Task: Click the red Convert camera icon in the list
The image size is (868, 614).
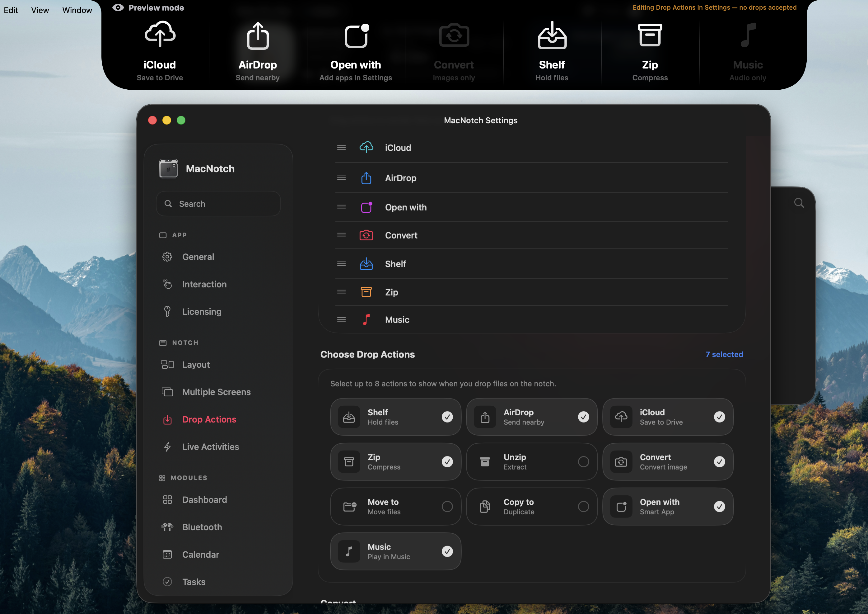Action: click(x=366, y=235)
